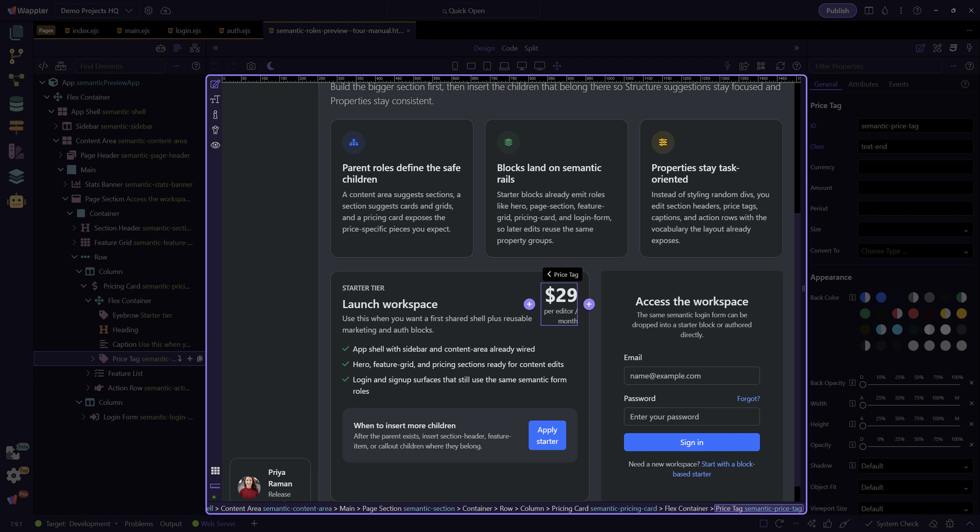Click the camera screenshot icon in toolbar

(x=251, y=66)
